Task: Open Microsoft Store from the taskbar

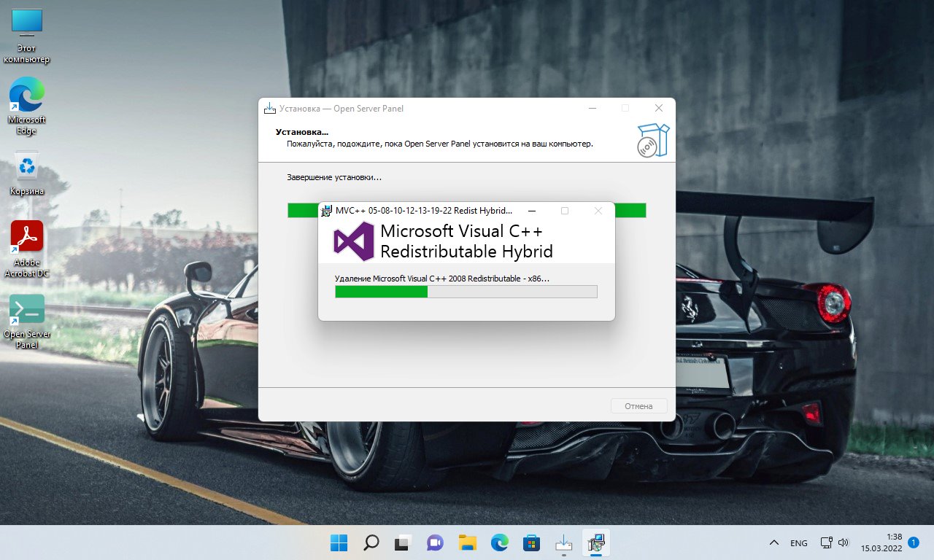Action: point(531,542)
